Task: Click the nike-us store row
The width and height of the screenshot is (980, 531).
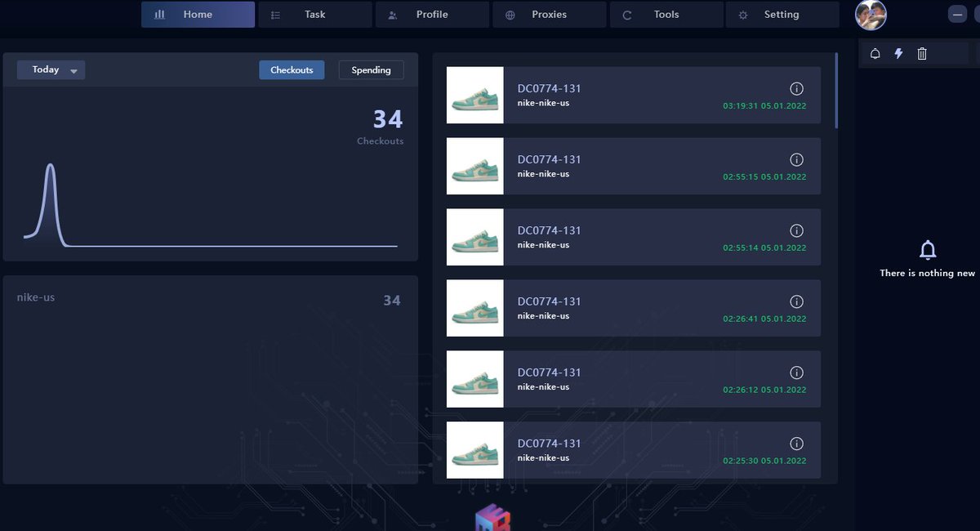Action: tap(210, 299)
